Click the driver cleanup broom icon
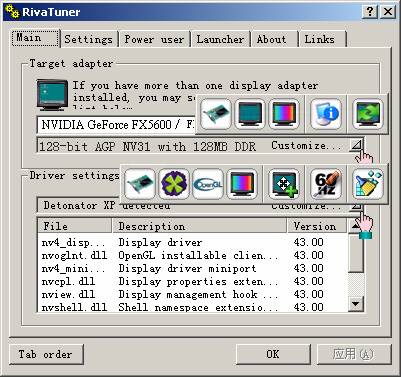 368,184
